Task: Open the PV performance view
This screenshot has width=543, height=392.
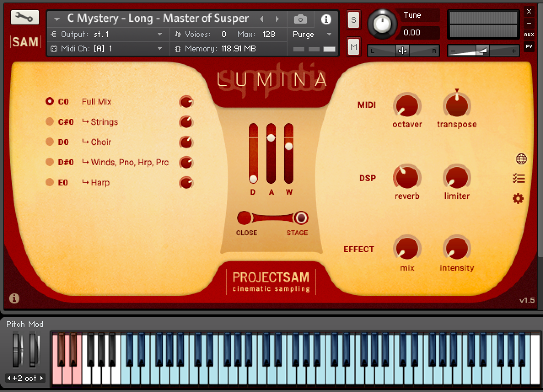Action: click(x=529, y=47)
